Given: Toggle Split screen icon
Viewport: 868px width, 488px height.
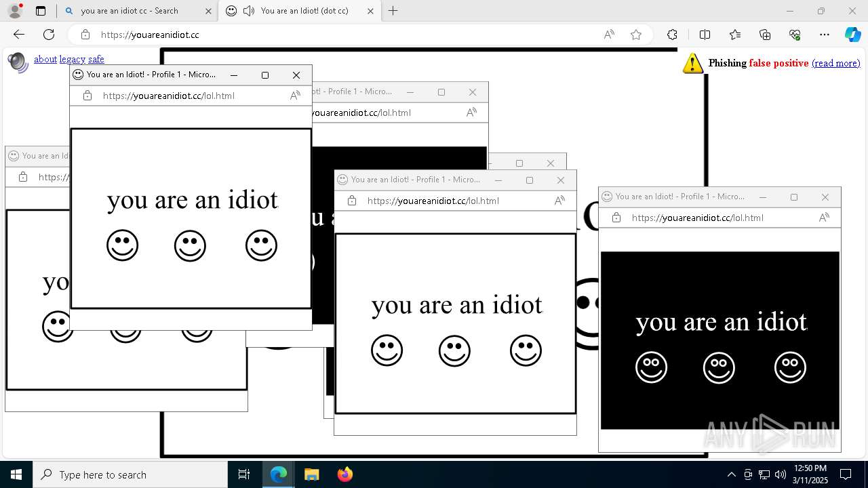Looking at the screenshot, I should [705, 35].
